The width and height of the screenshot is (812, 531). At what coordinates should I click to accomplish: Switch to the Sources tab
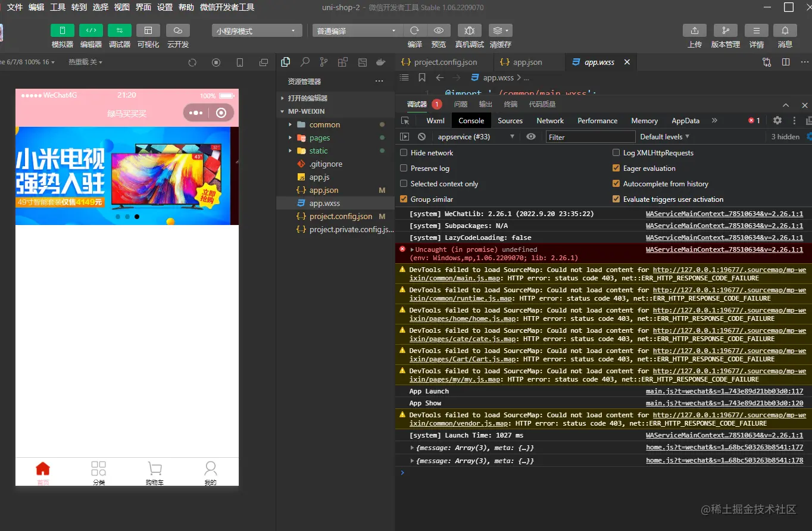510,121
